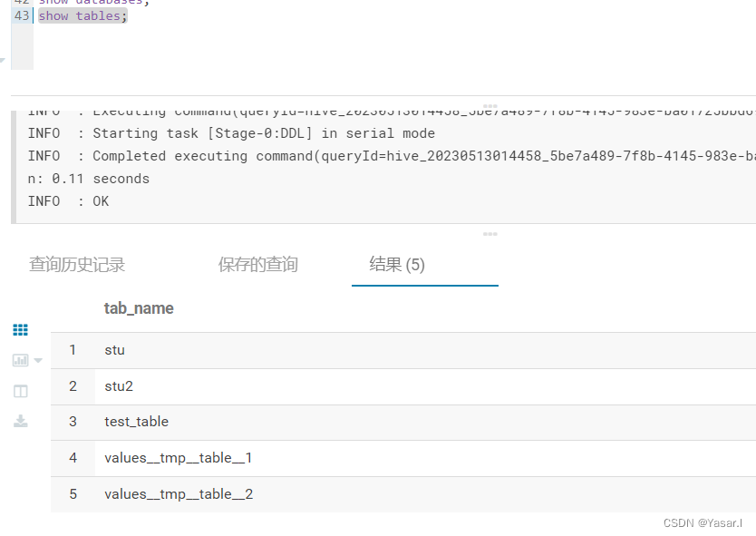
Task: Click the '0.11 seconds' log line
Action: [x=89, y=179]
